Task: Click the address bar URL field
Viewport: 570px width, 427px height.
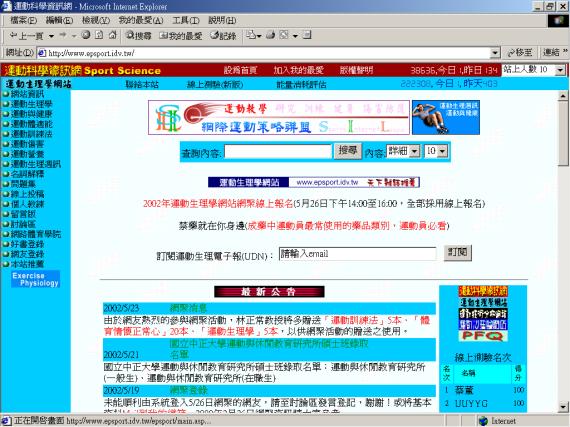Action: coord(268,53)
